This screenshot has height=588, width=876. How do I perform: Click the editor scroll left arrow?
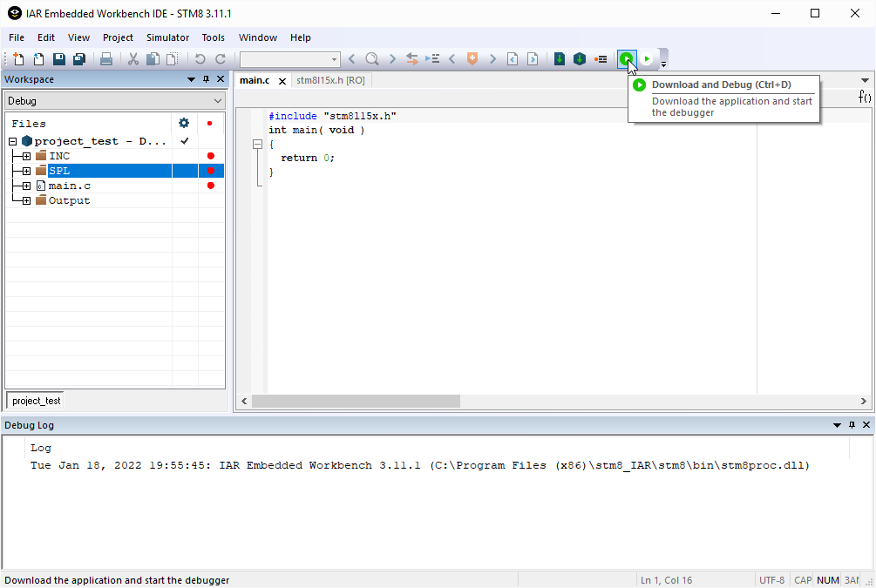244,401
